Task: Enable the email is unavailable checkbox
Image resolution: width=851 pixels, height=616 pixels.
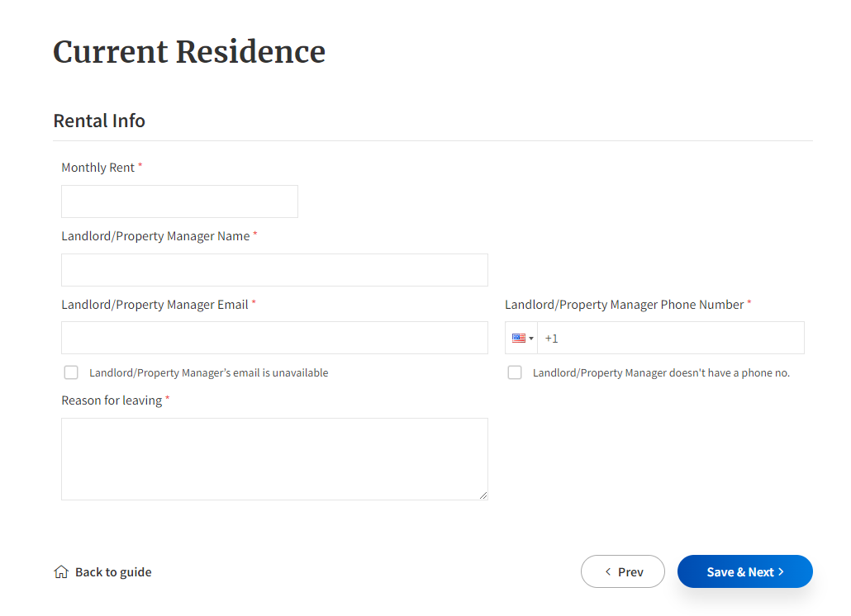Action: [71, 372]
